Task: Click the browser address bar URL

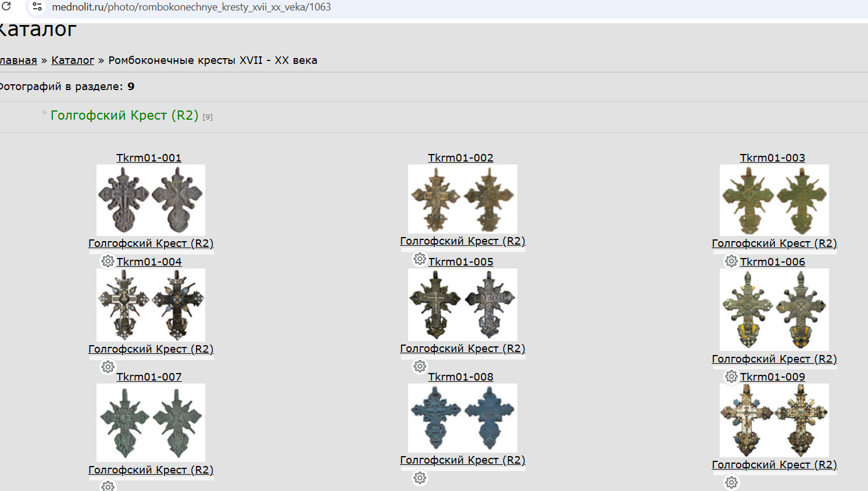Action: coord(191,7)
